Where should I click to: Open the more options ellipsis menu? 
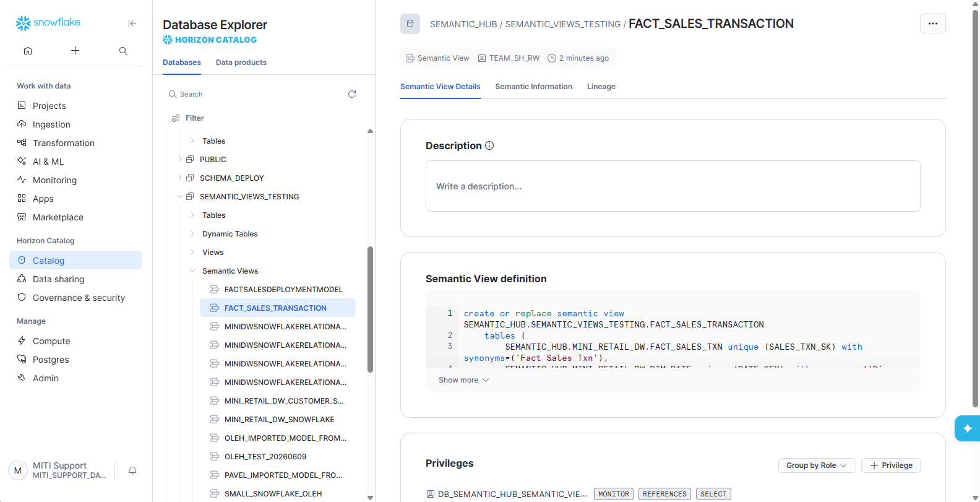coord(933,24)
